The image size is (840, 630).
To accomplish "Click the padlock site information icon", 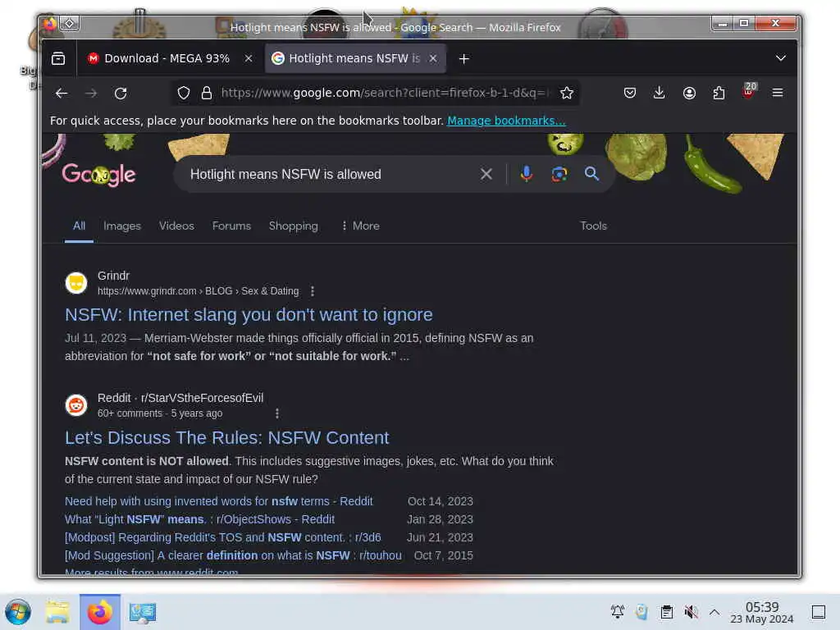I will click(207, 94).
